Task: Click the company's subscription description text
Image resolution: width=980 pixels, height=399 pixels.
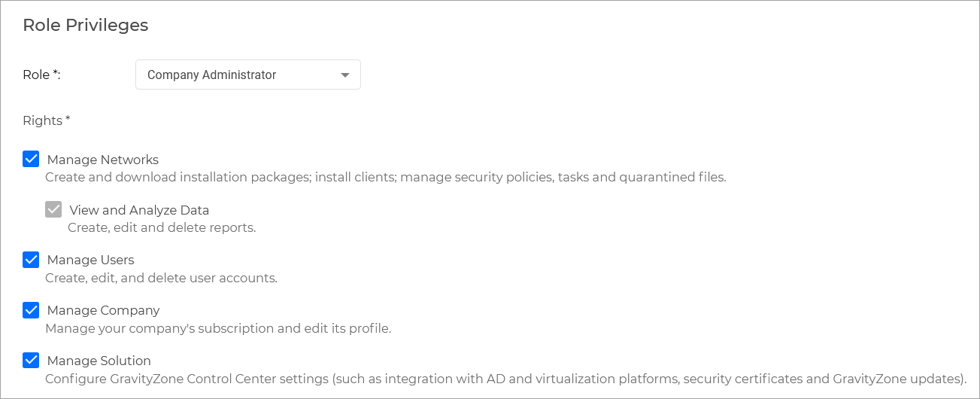Action: (x=218, y=328)
